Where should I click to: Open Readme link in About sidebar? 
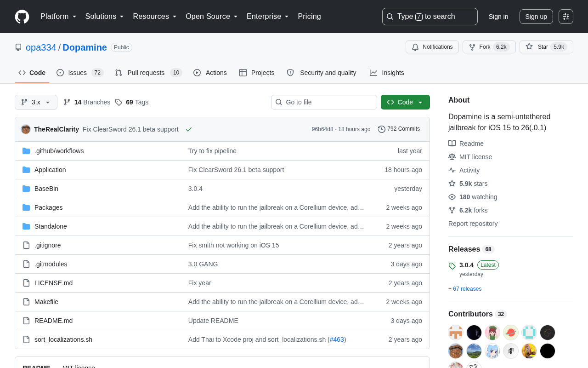(x=466, y=144)
